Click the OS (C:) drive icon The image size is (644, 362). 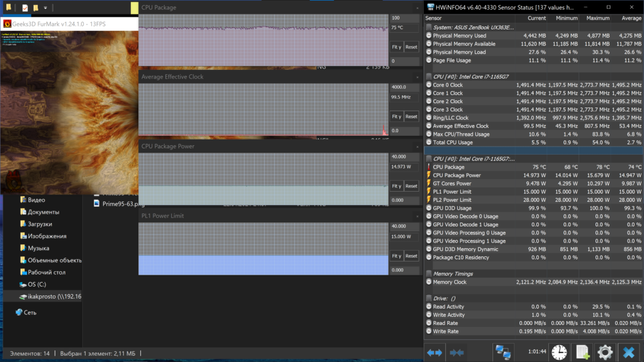point(23,284)
